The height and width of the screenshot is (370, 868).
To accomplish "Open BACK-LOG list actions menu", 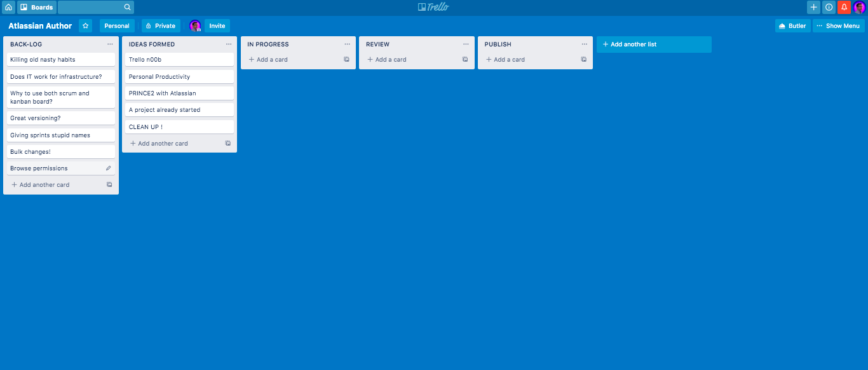I will pyautogui.click(x=110, y=45).
